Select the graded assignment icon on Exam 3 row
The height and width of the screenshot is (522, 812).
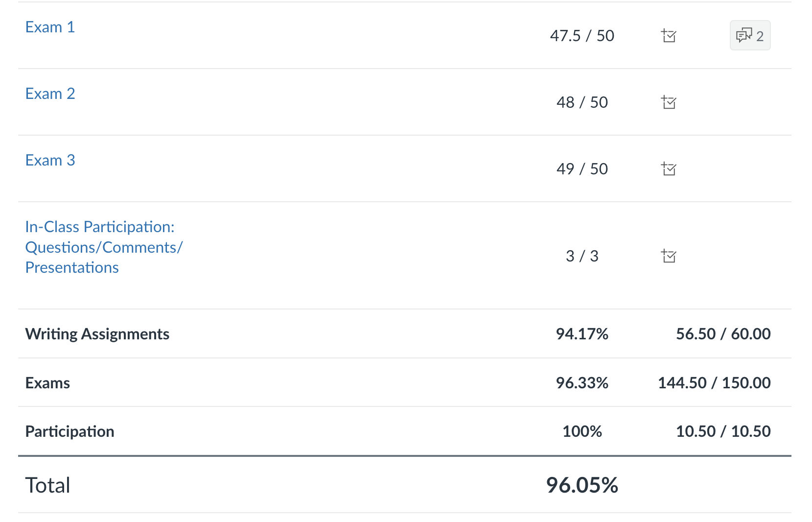(670, 169)
